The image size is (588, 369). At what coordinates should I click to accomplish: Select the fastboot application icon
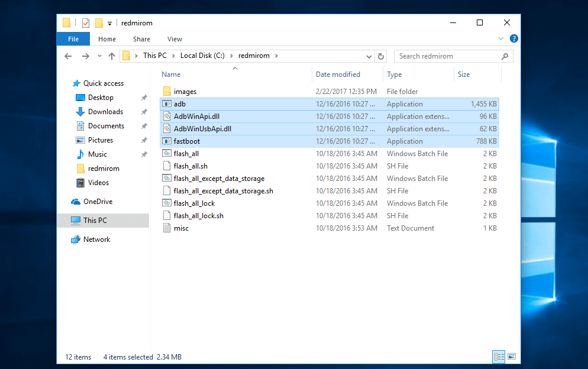click(167, 141)
